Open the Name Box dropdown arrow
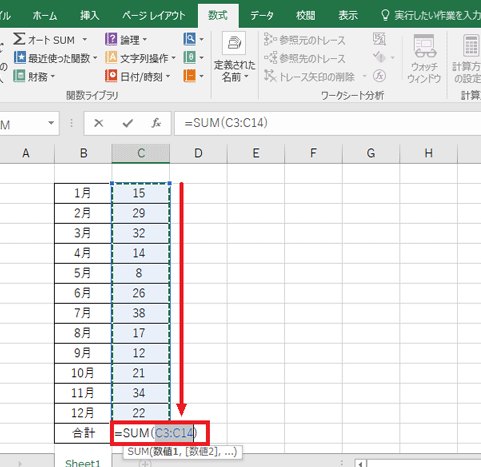481x467 pixels. point(51,123)
